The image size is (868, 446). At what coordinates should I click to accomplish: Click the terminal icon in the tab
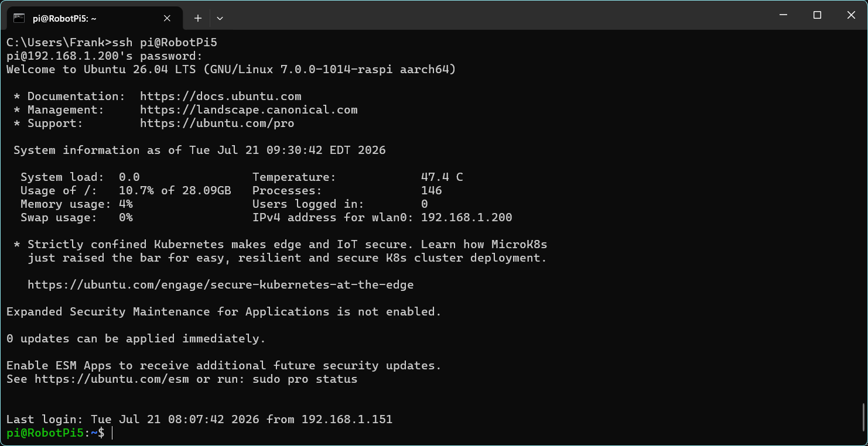19,18
